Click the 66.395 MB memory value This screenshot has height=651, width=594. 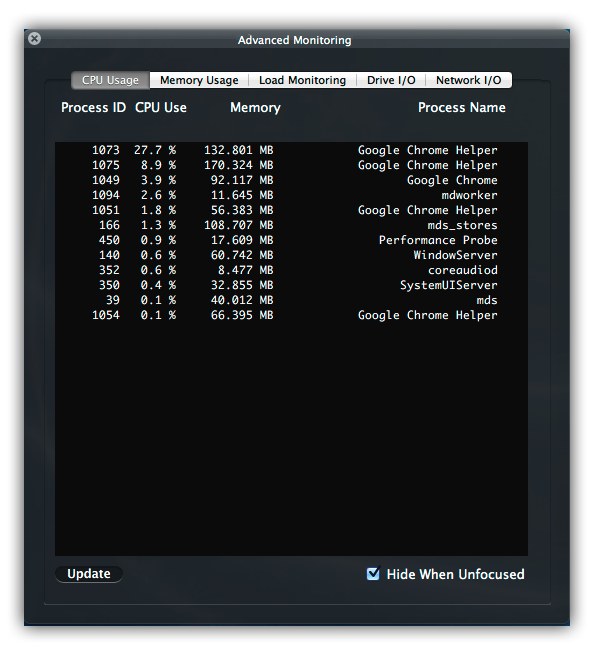[x=242, y=315]
